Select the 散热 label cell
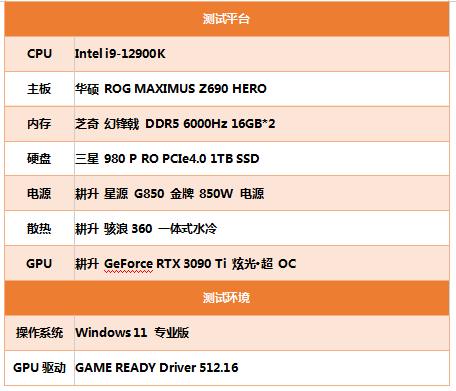The image size is (456, 391). click(x=39, y=228)
